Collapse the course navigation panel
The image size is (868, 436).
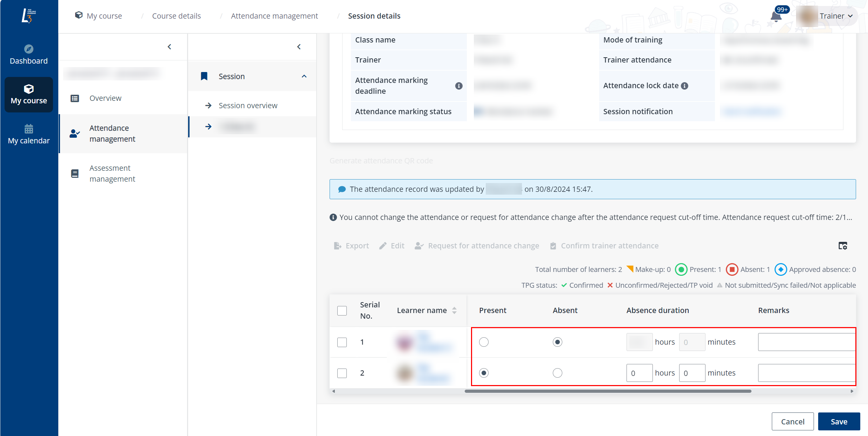click(170, 47)
